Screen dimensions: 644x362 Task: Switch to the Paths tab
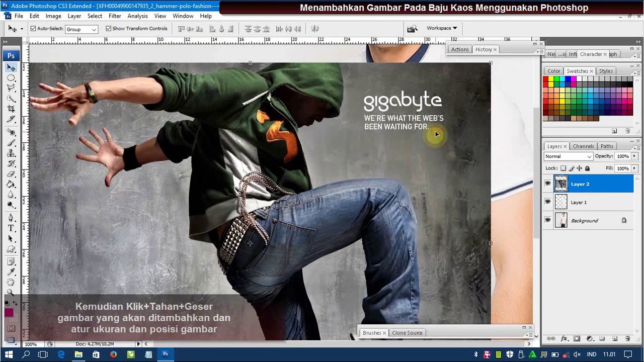(x=607, y=146)
